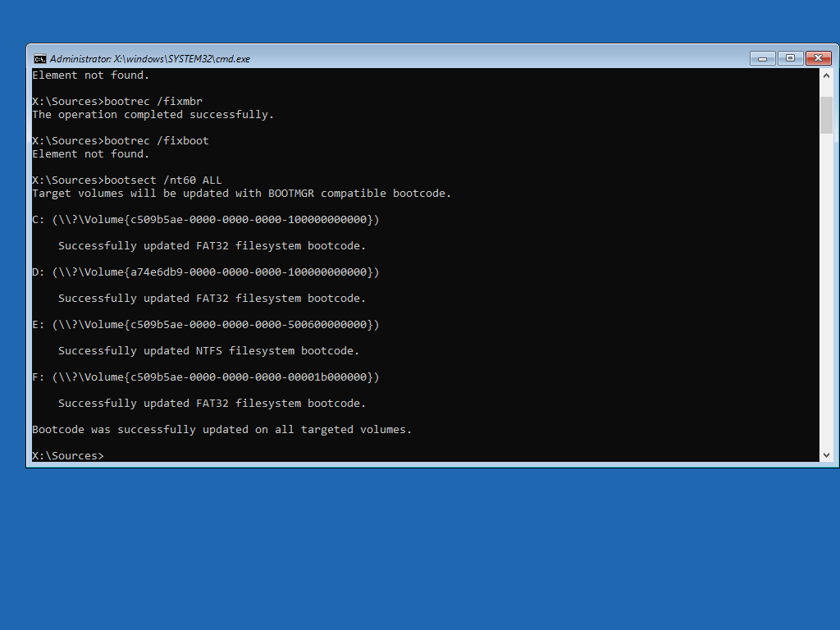The height and width of the screenshot is (630, 840).
Task: Click 'Bootcode was successfully updated' summary line
Action: [221, 430]
